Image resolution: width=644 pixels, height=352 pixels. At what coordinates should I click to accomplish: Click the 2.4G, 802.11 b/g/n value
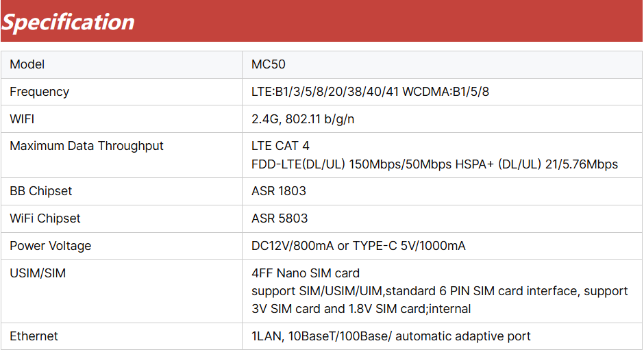pyautogui.click(x=303, y=119)
